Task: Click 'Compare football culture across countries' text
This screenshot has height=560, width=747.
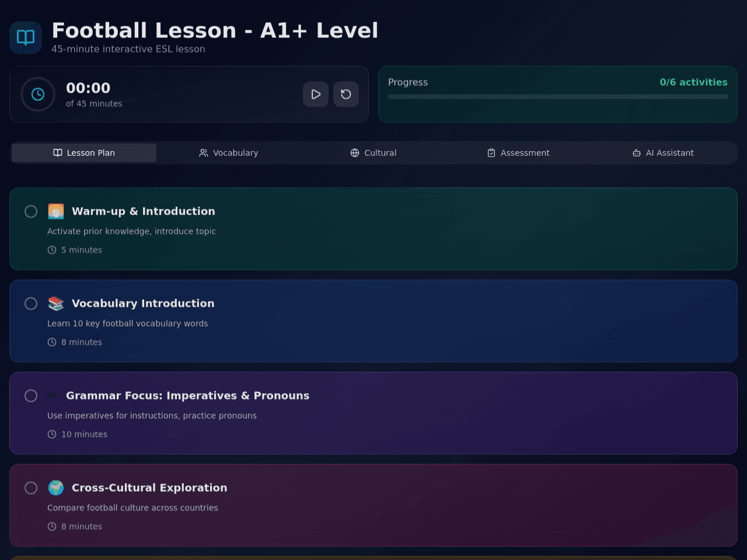Action: 132,508
